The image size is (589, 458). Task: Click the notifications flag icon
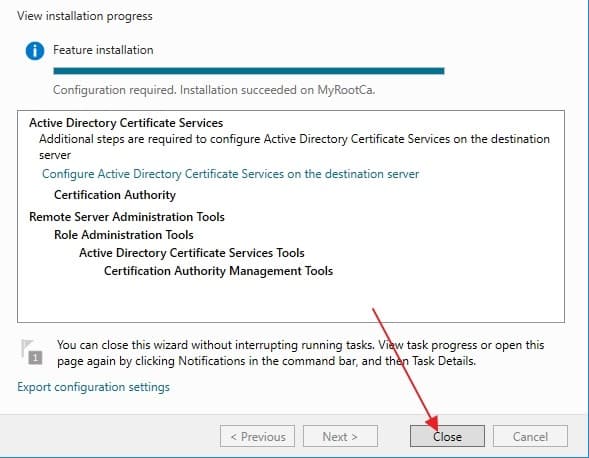click(32, 352)
